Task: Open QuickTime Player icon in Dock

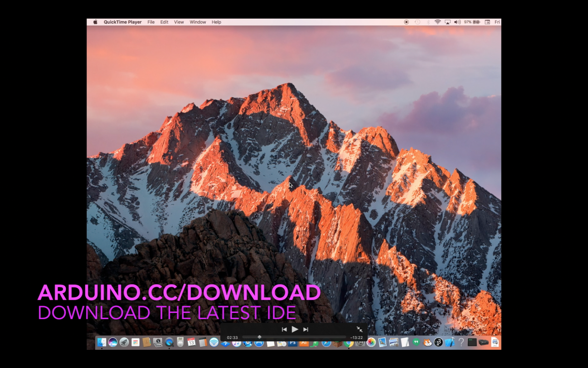Action: (x=169, y=342)
